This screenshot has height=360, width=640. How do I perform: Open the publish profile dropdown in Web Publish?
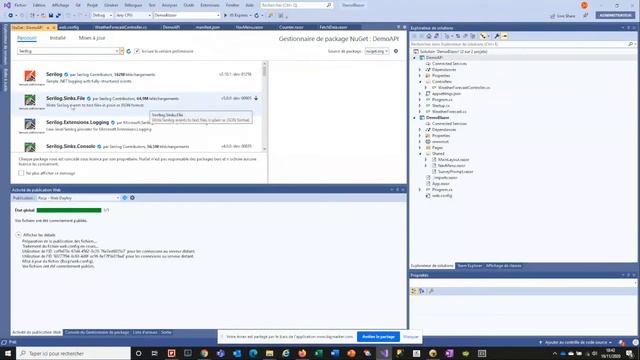(x=78, y=198)
